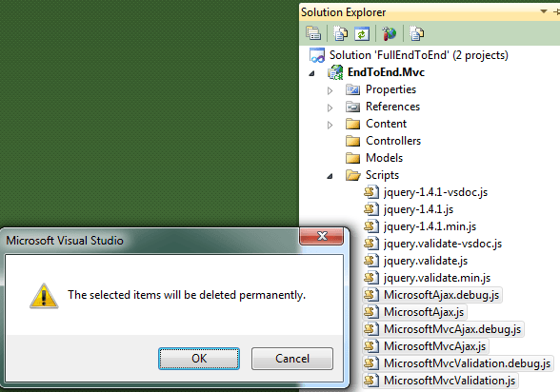560x392 pixels.
Task: Click the Refresh toolbar icon
Action: pos(362,34)
